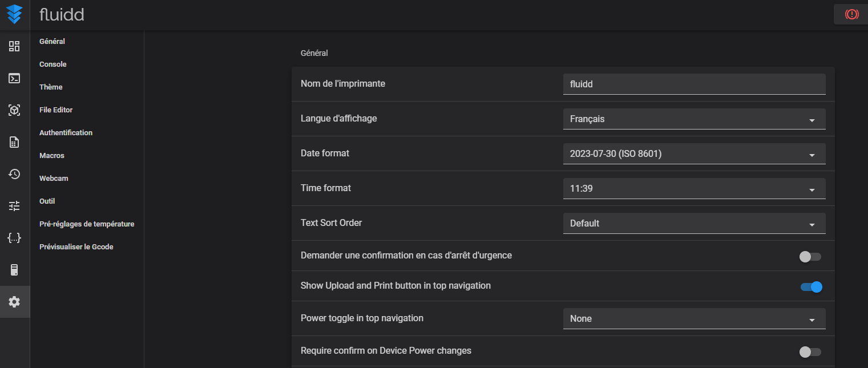Open the Jobs file icon
The height and width of the screenshot is (368, 868).
[14, 142]
